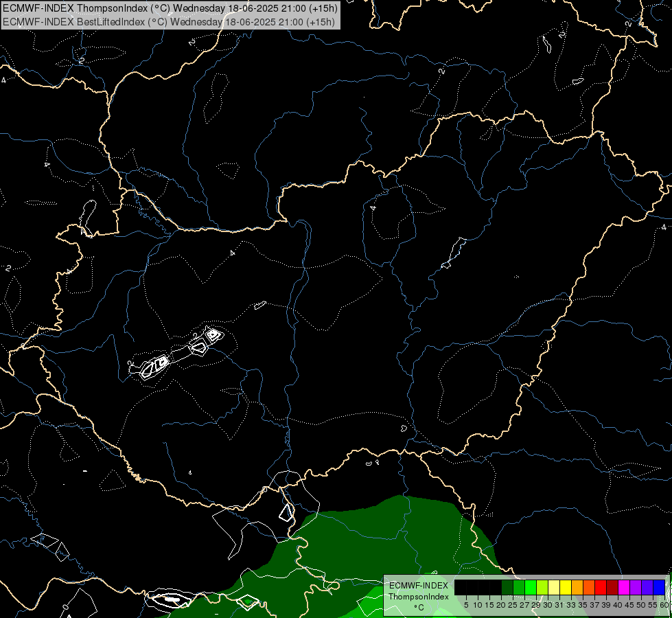Click the legend's ECMWF-INDEX label
Image resolution: width=672 pixels, height=618 pixels.
pyautogui.click(x=419, y=586)
